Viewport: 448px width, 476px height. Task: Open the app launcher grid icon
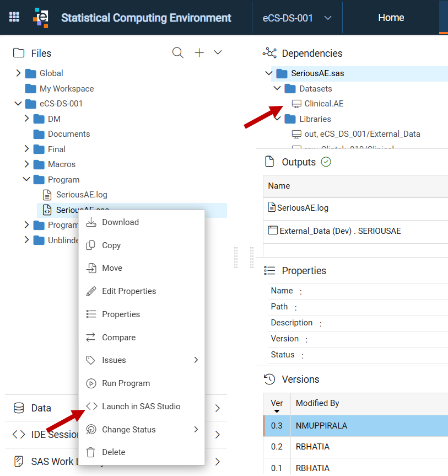point(14,17)
